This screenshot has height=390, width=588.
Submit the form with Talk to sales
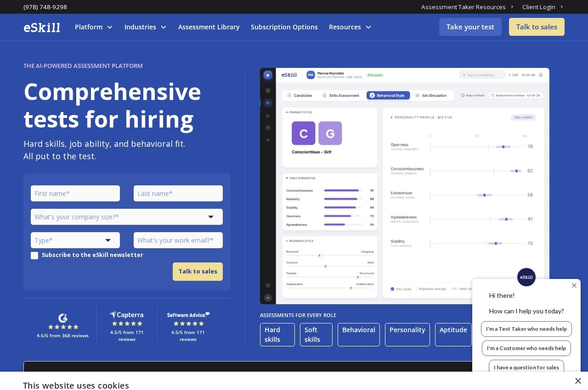[x=198, y=272]
